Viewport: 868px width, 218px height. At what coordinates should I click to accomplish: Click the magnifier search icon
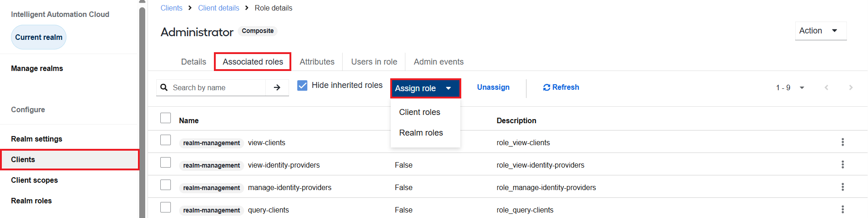tap(164, 87)
